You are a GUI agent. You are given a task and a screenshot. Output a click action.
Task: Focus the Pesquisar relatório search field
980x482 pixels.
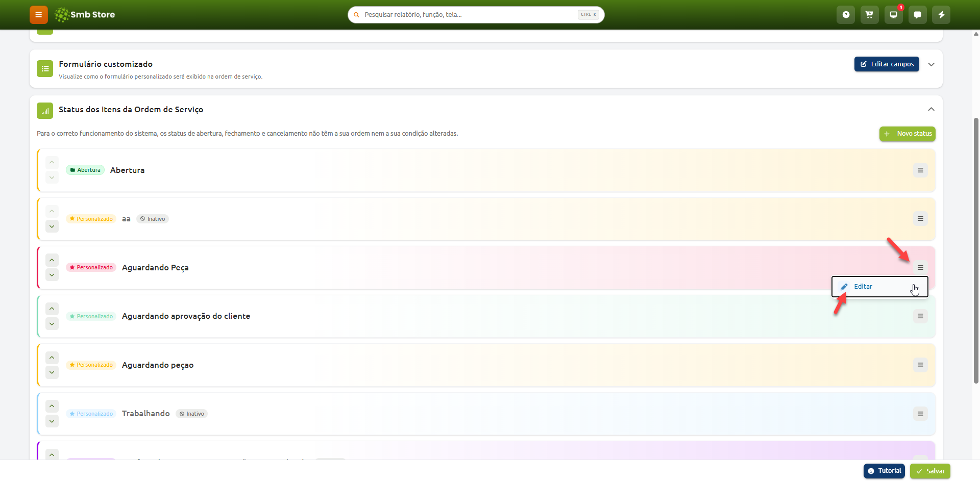[x=476, y=15]
